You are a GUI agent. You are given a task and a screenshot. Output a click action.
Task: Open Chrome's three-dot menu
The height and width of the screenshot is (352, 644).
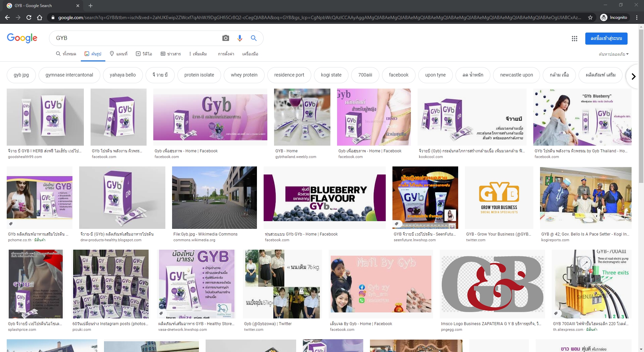[637, 17]
